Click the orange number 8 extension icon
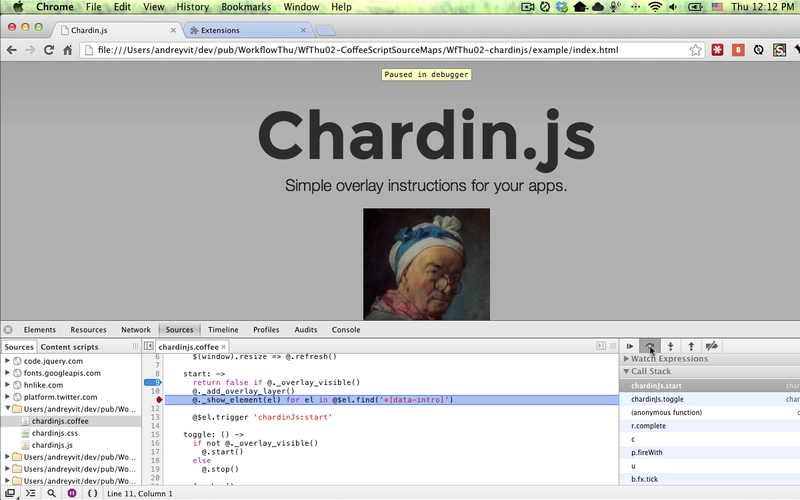800x500 pixels. (x=738, y=50)
